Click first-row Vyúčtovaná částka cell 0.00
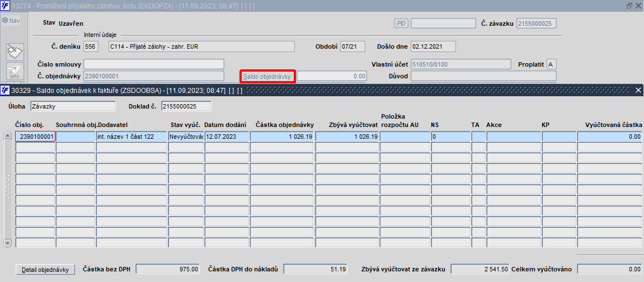The height and width of the screenshot is (282, 644). [x=609, y=137]
